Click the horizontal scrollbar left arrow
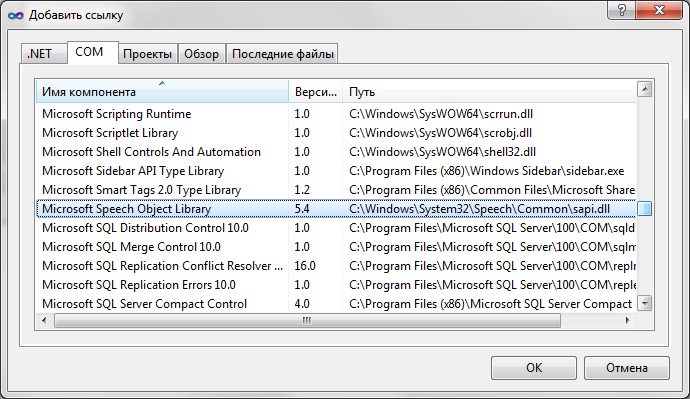Viewport: 690px width, 399px height. (44, 320)
